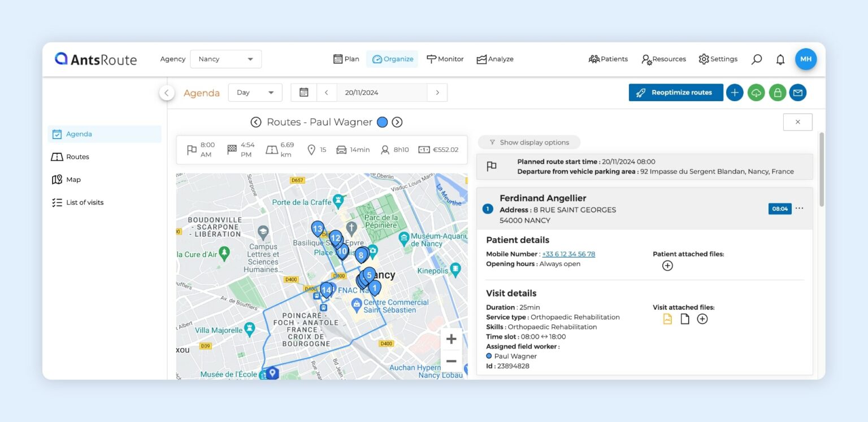Send routes via the envelope icon

798,92
